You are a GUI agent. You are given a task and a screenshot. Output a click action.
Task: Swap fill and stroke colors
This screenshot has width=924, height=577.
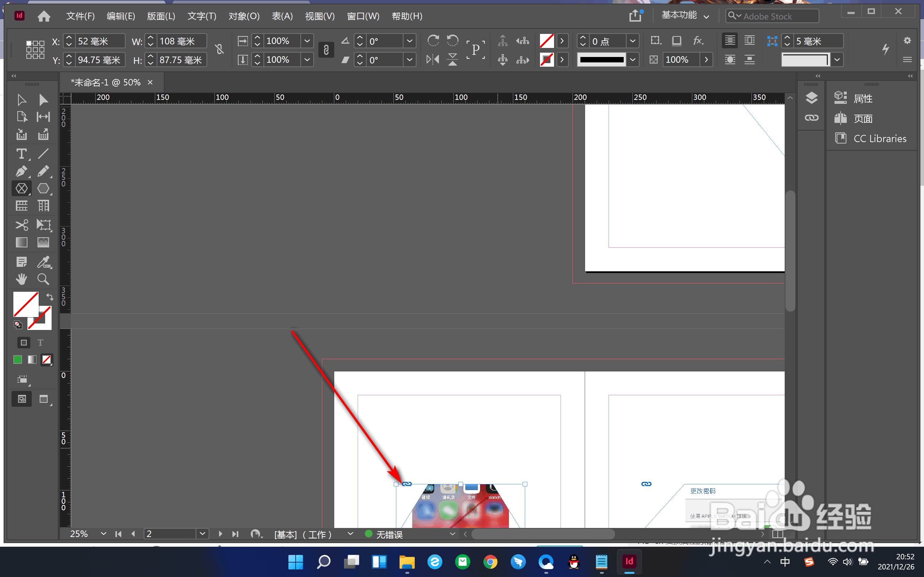(50, 297)
